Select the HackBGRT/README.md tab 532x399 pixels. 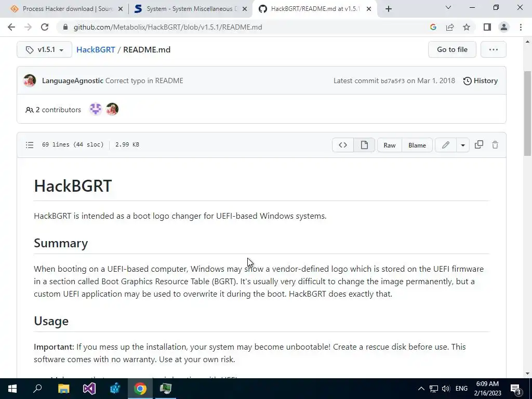314,9
